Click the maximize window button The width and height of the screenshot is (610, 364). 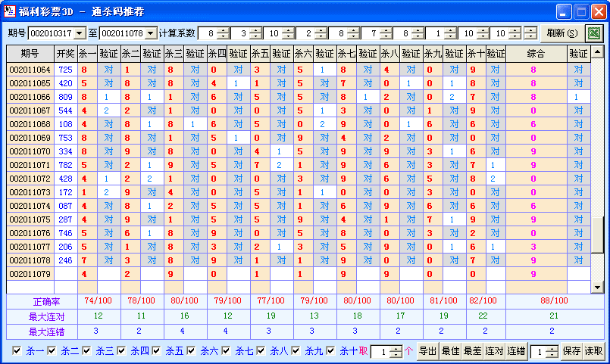tap(581, 11)
